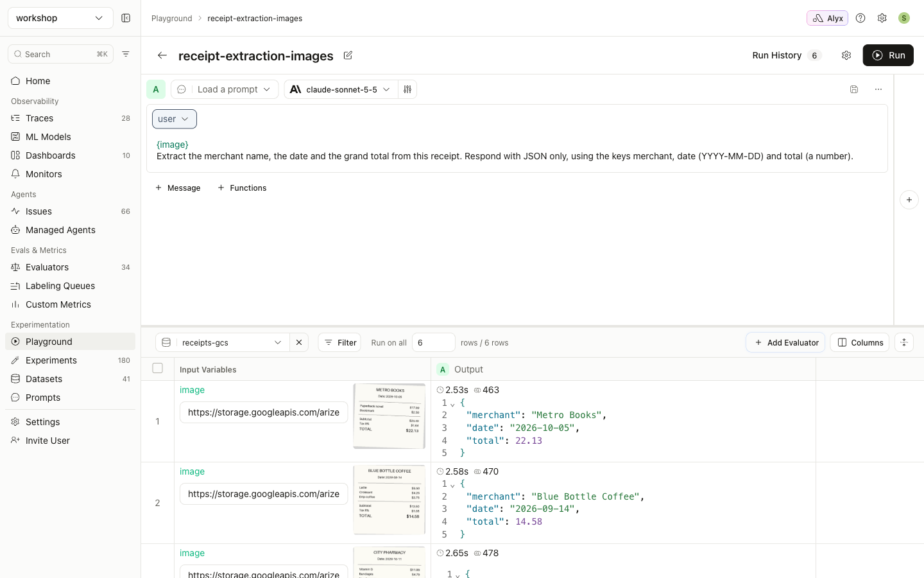Edit the receipt-extraction-images title

coord(348,55)
